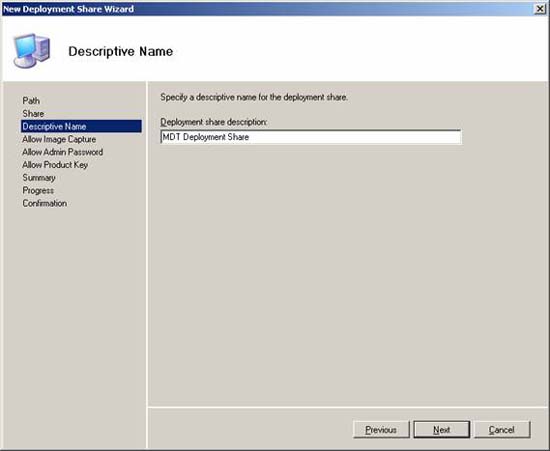Click the Previous button
Screen dimensions: 550x451
(381, 430)
